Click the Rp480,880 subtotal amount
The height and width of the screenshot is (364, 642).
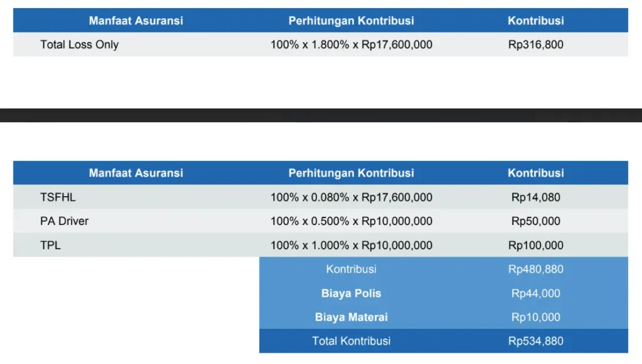535,269
